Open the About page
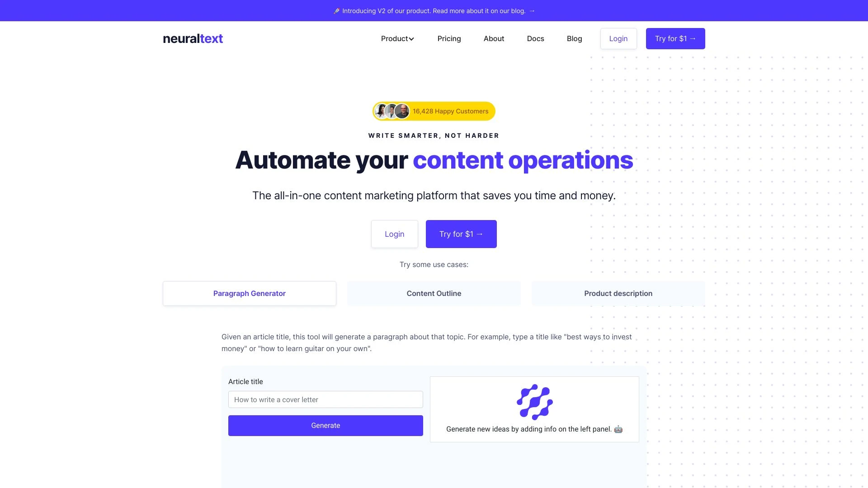Screen dimensions: 868x488 coord(494,38)
